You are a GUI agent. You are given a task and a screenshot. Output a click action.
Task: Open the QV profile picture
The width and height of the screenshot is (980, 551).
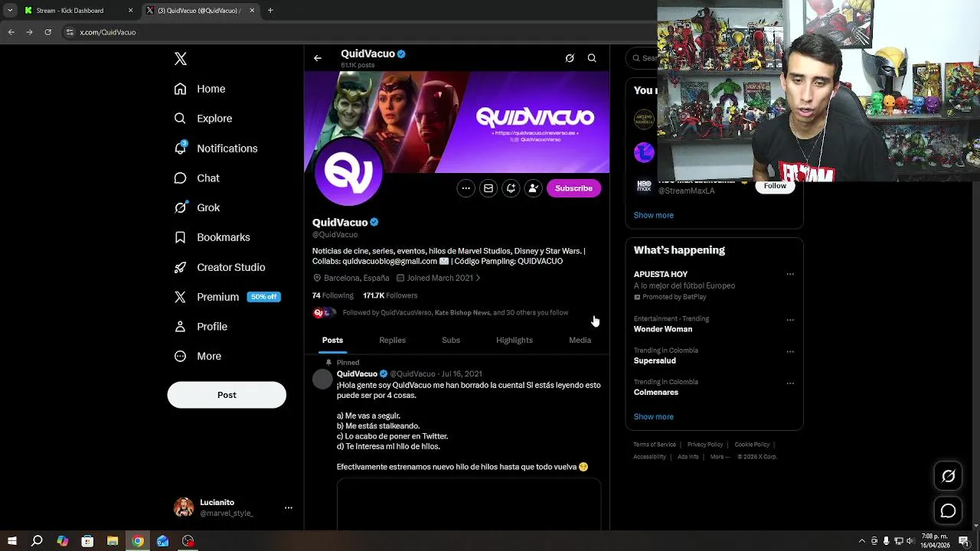[348, 173]
